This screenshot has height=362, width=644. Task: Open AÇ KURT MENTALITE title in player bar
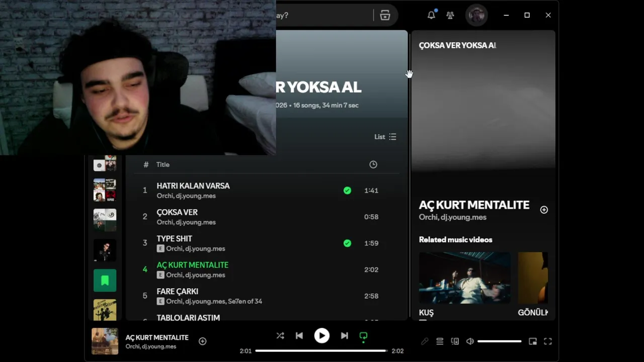tap(157, 337)
